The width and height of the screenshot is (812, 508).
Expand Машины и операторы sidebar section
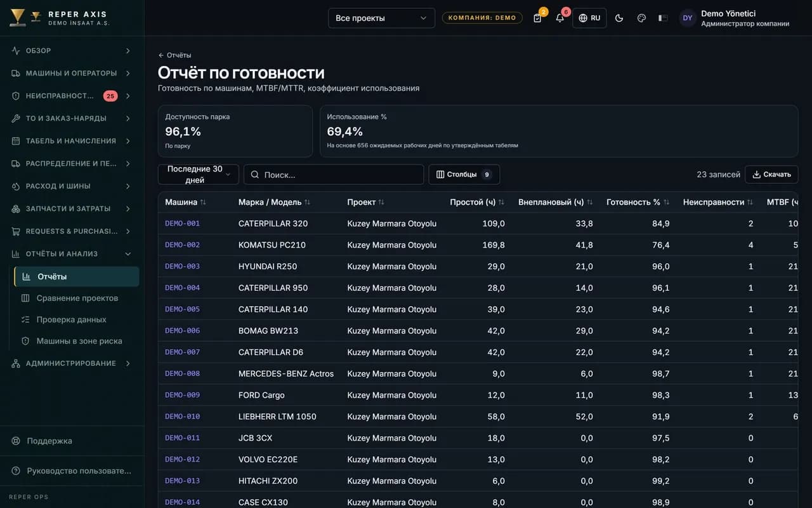[x=72, y=73]
